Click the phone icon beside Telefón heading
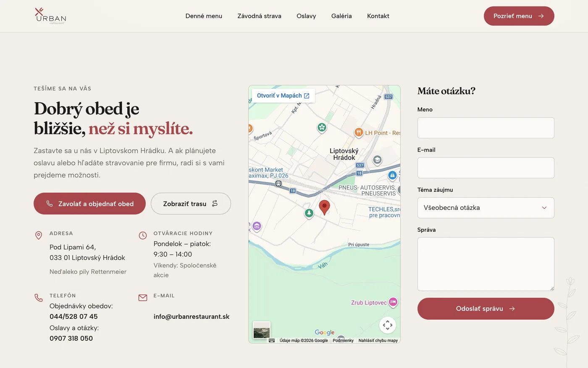Screen dimensions: 588x368 click(x=39, y=298)
